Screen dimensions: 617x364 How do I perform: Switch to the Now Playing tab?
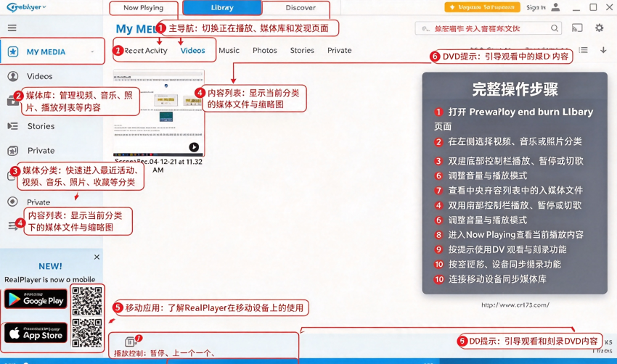click(143, 8)
